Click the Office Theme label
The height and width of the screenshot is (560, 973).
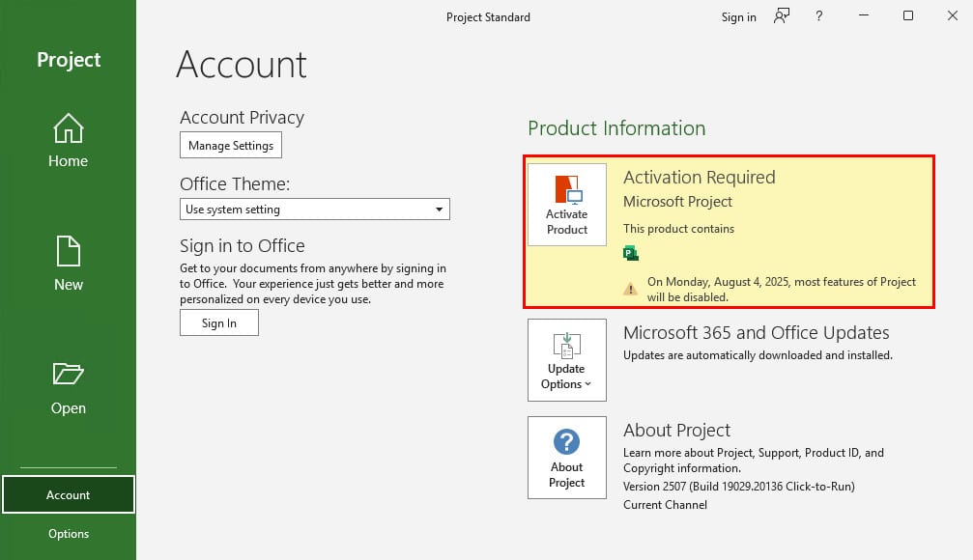[x=235, y=184]
